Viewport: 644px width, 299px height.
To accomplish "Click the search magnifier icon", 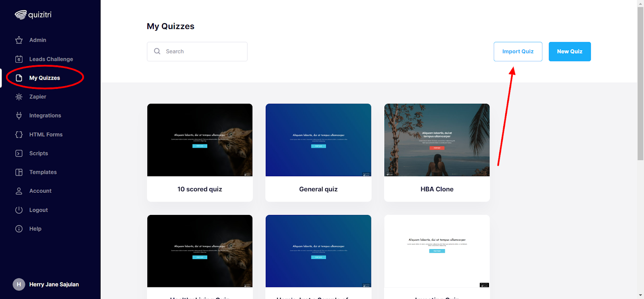I will tap(157, 52).
